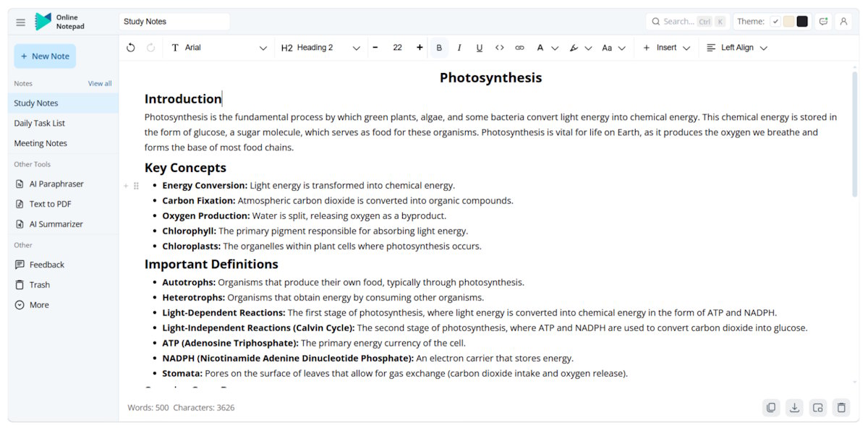The width and height of the screenshot is (868, 428).
Task: Open the Arial font family dropdown
Action: (218, 48)
